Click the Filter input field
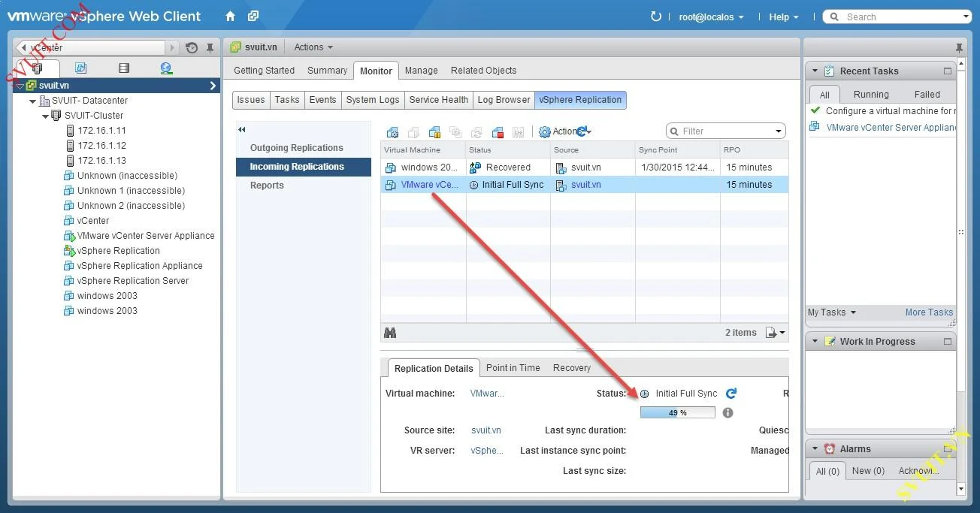 (x=726, y=131)
